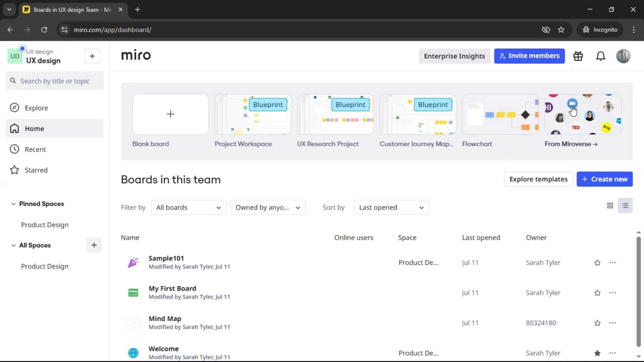This screenshot has height=362, width=644.
Task: Collapse the Pinned Spaces section
Action: click(13, 204)
